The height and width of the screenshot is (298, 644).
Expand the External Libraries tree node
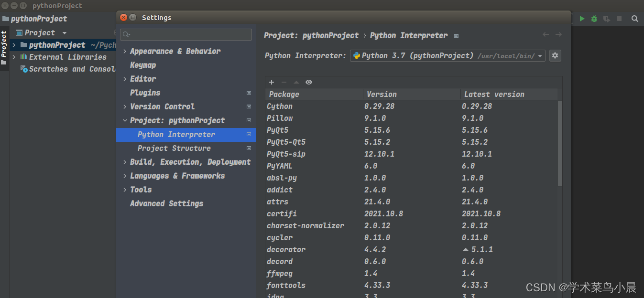[x=14, y=57]
